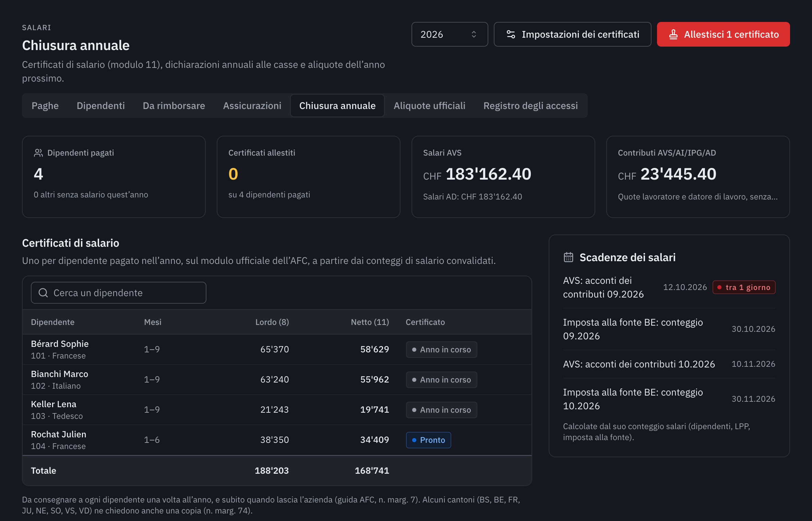The width and height of the screenshot is (812, 521).
Task: Click the Totale netto value 168'741
Action: tap(372, 471)
